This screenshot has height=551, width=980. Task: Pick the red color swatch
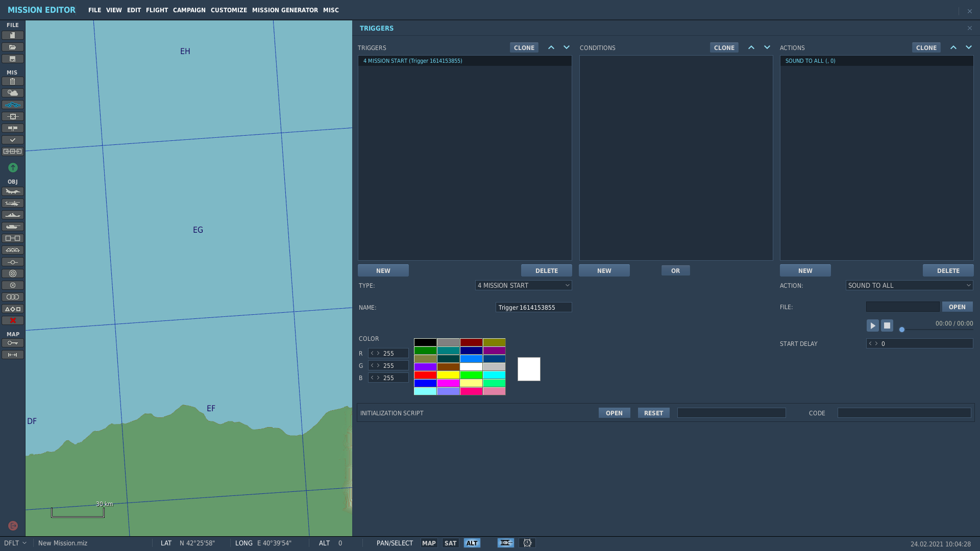point(425,375)
